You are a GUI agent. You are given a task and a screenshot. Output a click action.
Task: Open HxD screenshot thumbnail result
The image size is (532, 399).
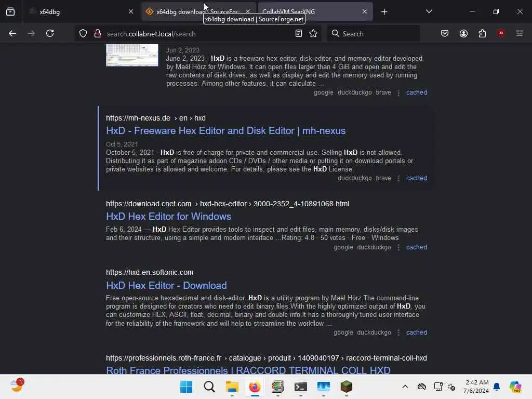(x=132, y=55)
